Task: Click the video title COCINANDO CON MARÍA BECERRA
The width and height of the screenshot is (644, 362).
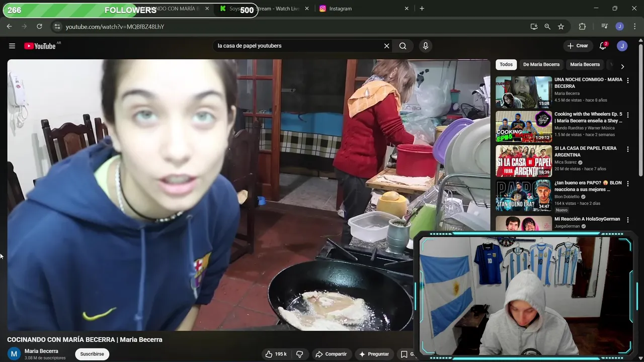Action: click(x=85, y=339)
